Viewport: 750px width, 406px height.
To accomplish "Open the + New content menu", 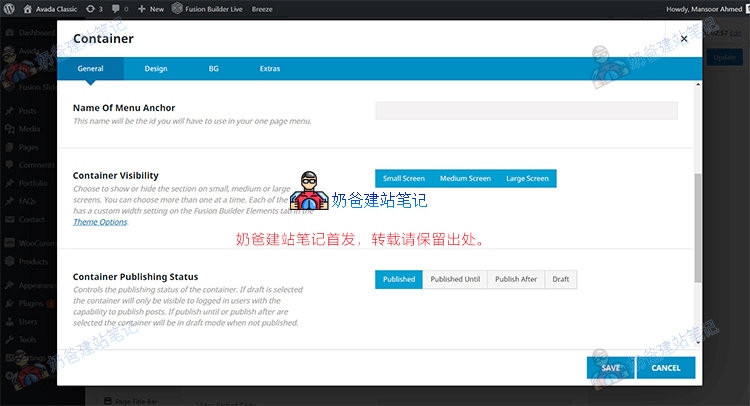I will tap(150, 8).
